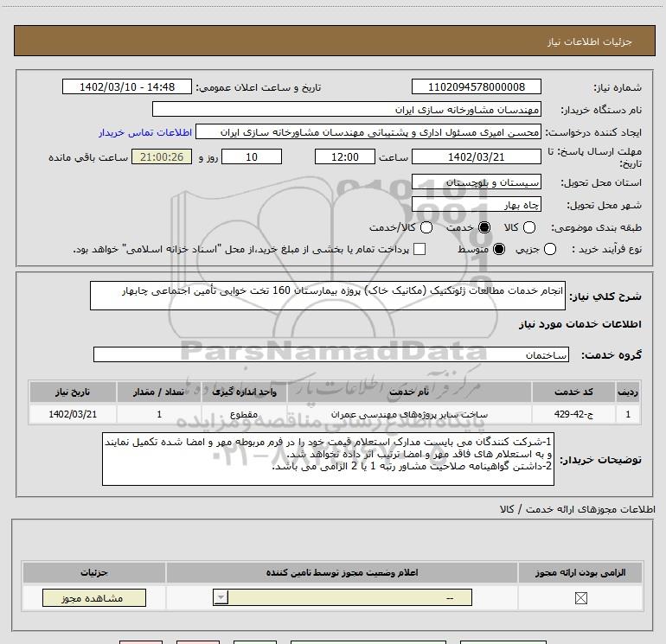Click the کد خدمت column header
Viewport: 666px width, 644px height.
click(573, 392)
